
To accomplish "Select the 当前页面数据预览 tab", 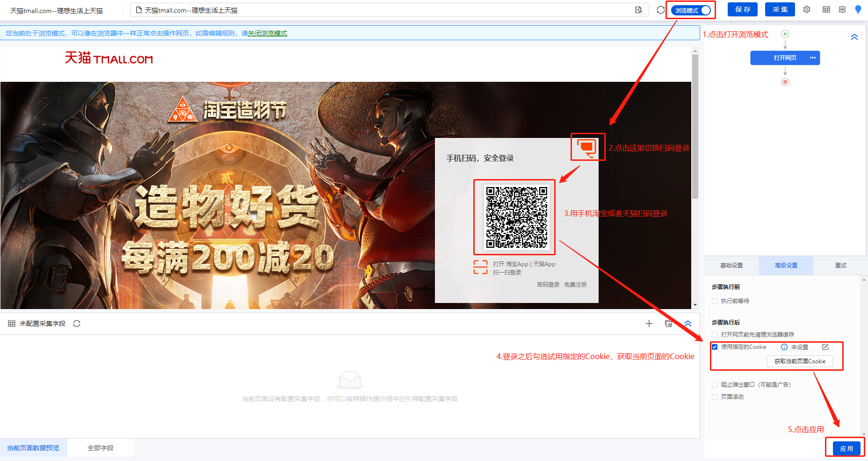I will (x=33, y=448).
